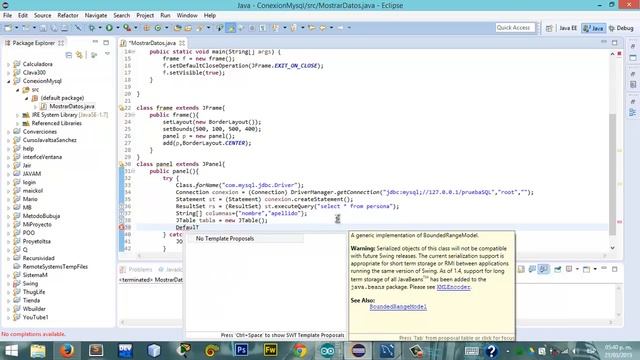Click the editor vertical scrollbar
The width and height of the screenshot is (640, 360).
[x=613, y=175]
